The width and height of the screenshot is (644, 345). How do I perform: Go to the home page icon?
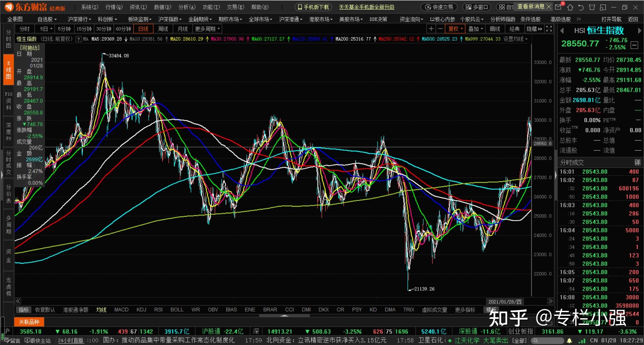(570, 7)
